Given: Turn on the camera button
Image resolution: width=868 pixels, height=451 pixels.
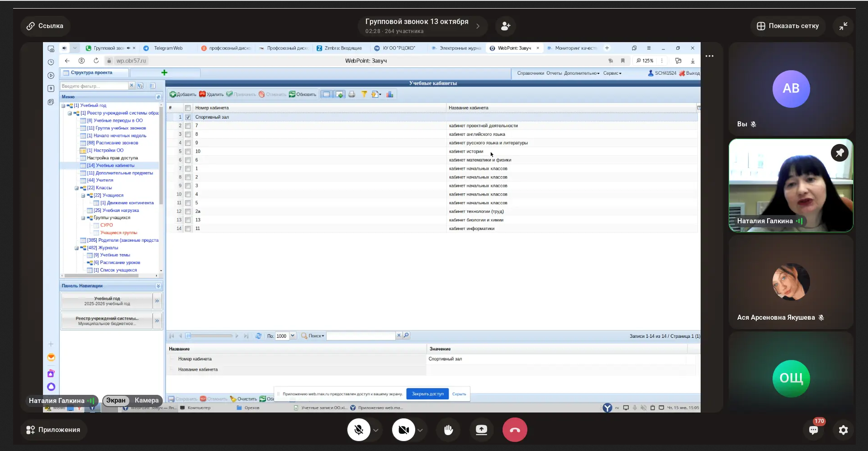Looking at the screenshot, I should coord(403,430).
